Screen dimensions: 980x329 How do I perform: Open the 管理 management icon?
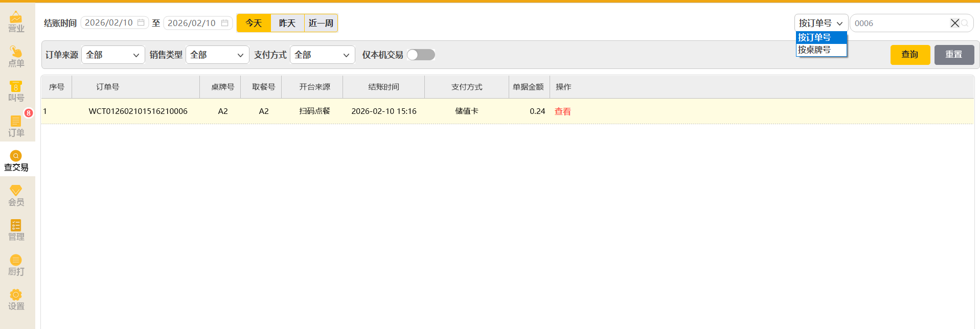click(x=16, y=230)
